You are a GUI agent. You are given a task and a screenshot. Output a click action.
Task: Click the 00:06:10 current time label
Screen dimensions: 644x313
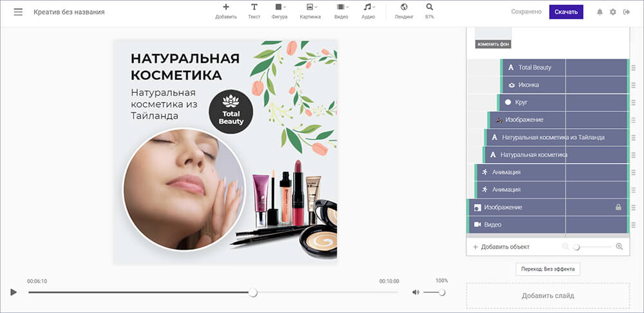click(x=37, y=281)
